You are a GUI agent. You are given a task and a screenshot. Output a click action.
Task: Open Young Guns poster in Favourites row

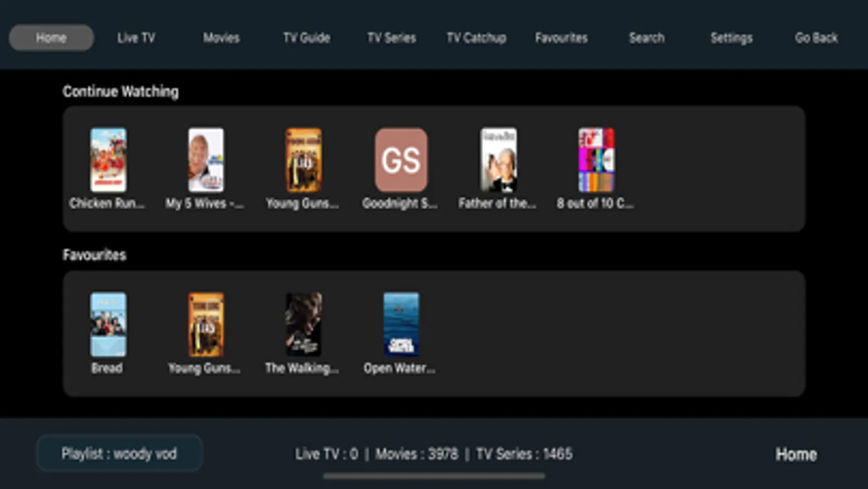pyautogui.click(x=206, y=324)
